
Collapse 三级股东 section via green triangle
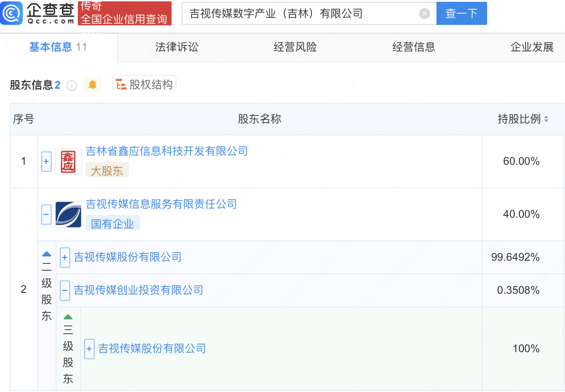[x=68, y=317]
